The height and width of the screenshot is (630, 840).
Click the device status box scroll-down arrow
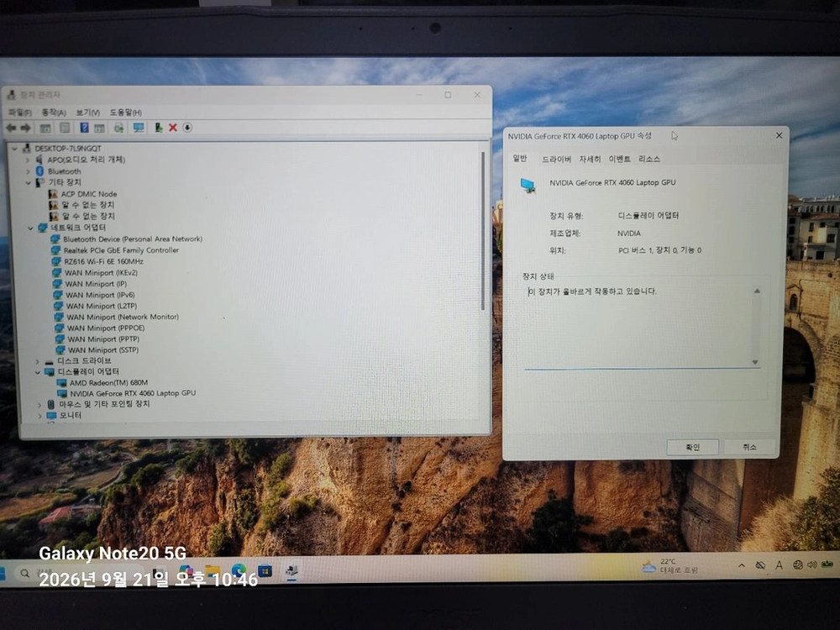tap(755, 362)
